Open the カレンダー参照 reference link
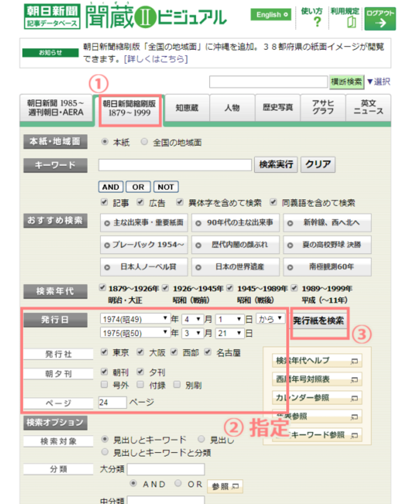The width and height of the screenshot is (420, 504). (x=317, y=398)
